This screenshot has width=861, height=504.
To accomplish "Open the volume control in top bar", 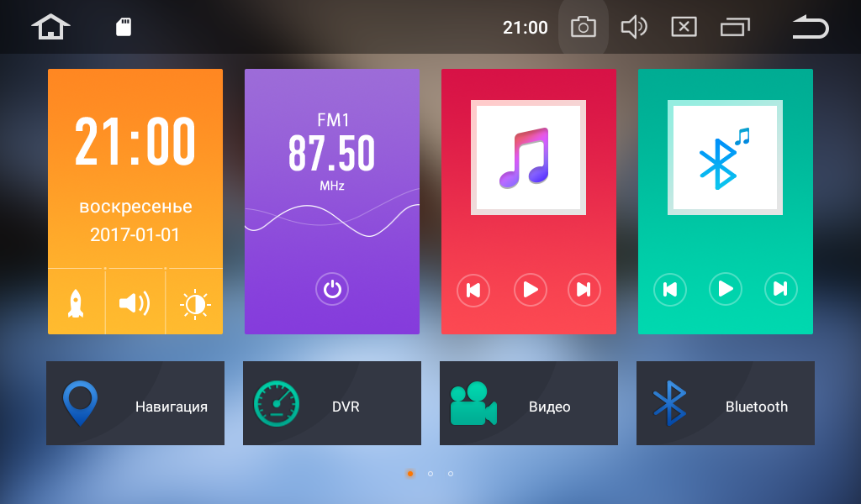I will [x=634, y=27].
